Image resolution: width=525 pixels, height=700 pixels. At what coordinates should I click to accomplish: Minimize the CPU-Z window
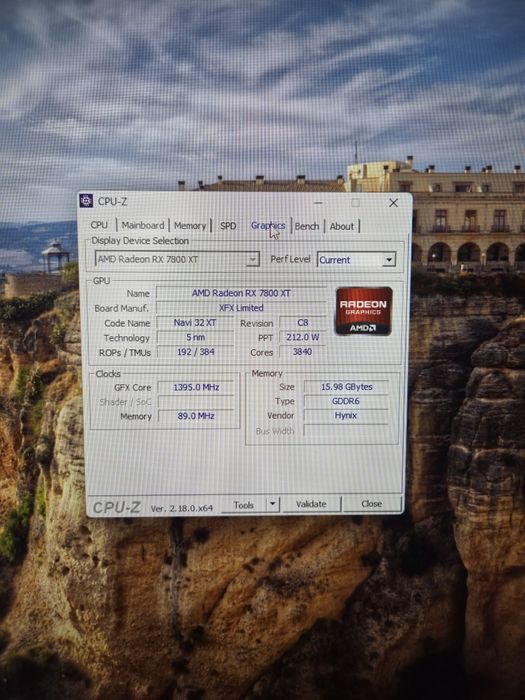click(318, 203)
